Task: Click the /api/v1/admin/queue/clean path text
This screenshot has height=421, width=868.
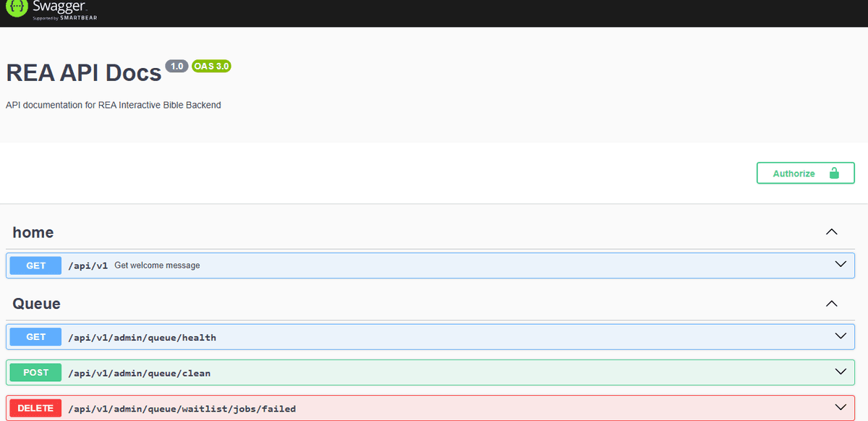Action: [139, 373]
